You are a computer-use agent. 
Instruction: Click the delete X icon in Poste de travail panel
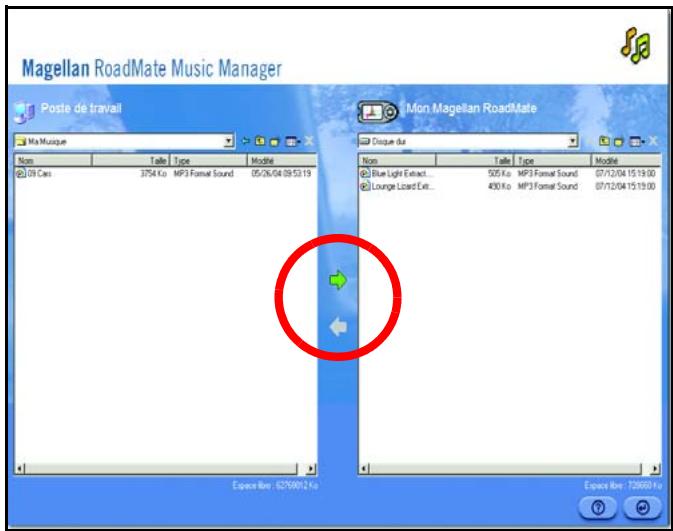(x=309, y=141)
